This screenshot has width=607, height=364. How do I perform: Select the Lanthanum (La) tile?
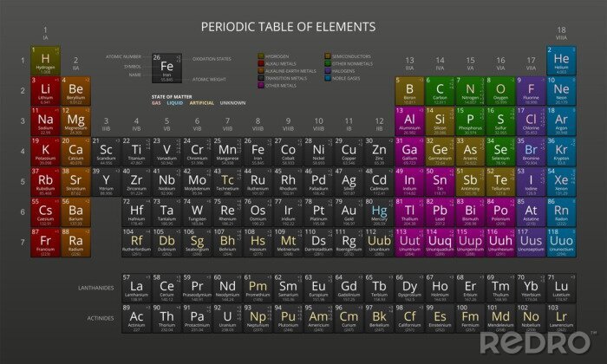click(x=136, y=289)
